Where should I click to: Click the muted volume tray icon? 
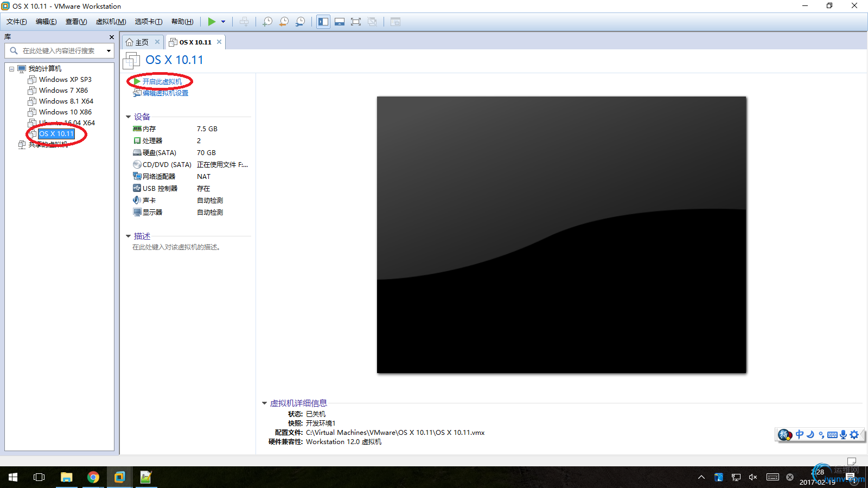tap(753, 477)
